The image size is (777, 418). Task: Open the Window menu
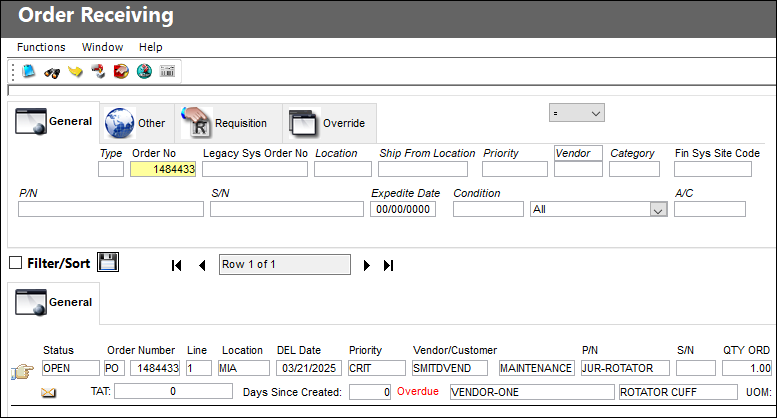click(x=102, y=47)
